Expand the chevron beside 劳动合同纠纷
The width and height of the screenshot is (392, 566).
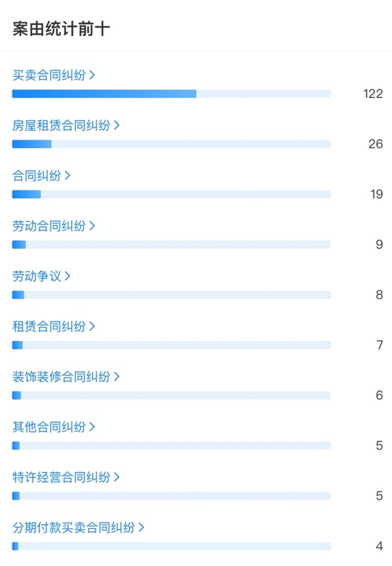pyautogui.click(x=93, y=226)
